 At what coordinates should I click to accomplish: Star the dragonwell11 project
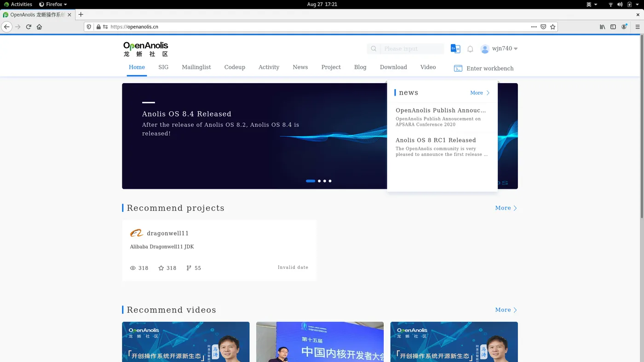(x=161, y=268)
